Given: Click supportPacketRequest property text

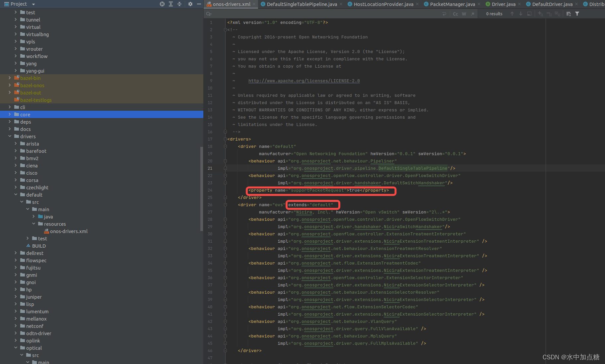Looking at the screenshot, I should tap(317, 190).
